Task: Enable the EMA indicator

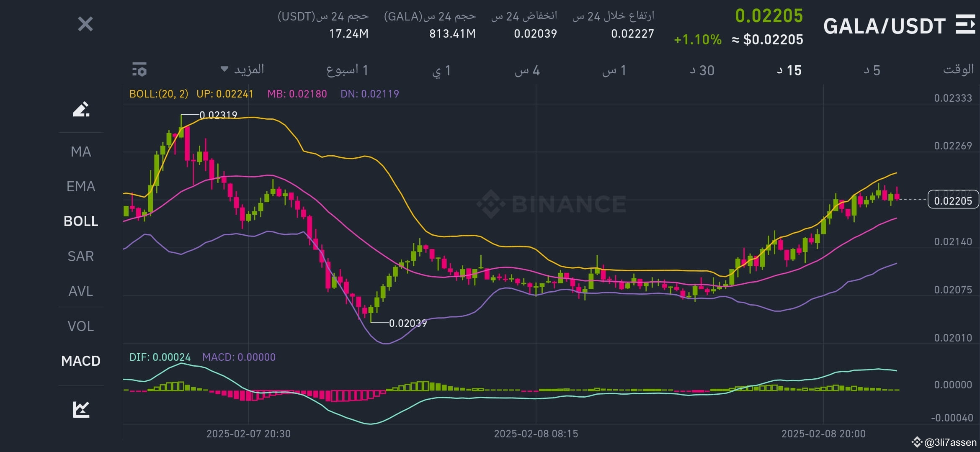Action: (x=81, y=186)
